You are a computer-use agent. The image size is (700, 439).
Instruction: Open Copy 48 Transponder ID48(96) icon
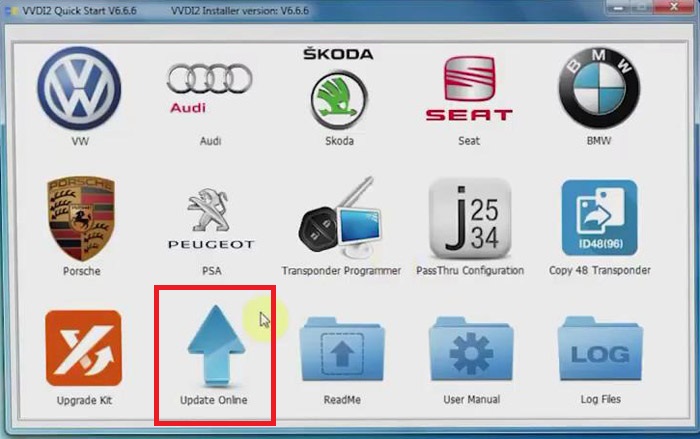click(x=600, y=218)
